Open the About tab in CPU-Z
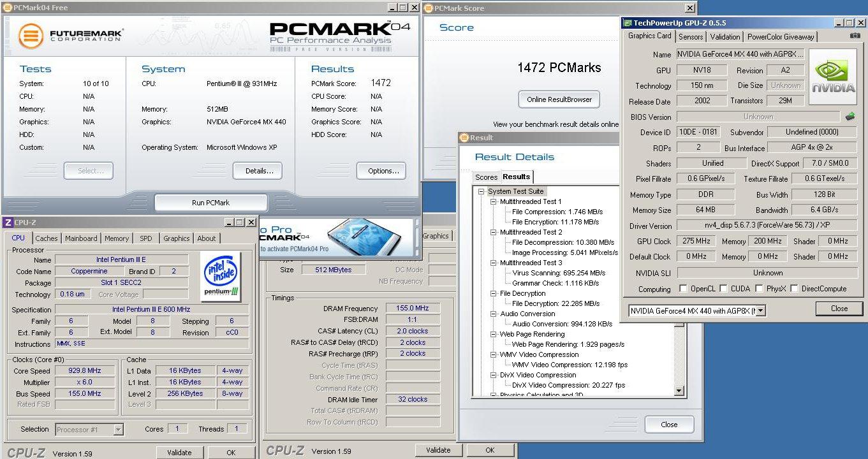 point(206,238)
